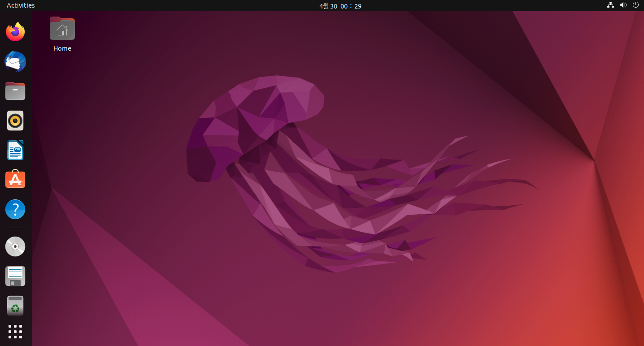Open the Help question mark icon
Screen dimensions: 644x346
tap(15, 209)
